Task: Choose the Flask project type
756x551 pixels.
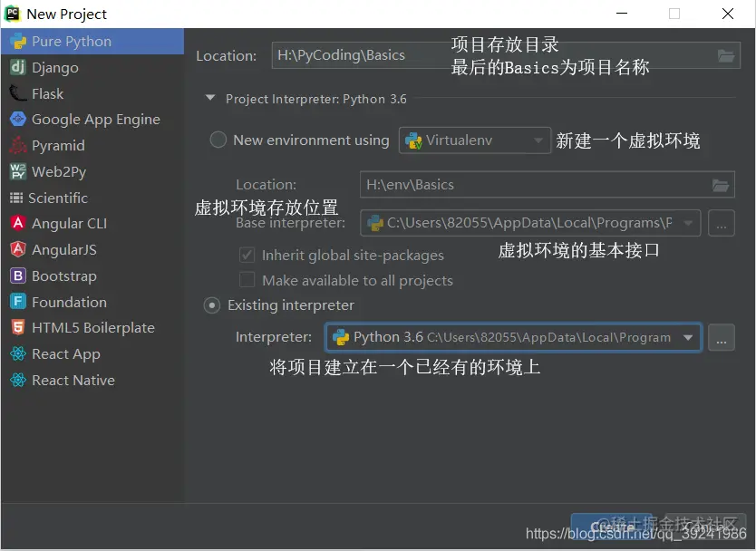Action: pos(54,93)
